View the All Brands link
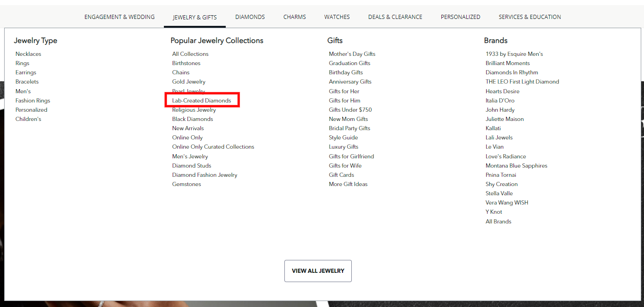The image size is (644, 307). [498, 222]
